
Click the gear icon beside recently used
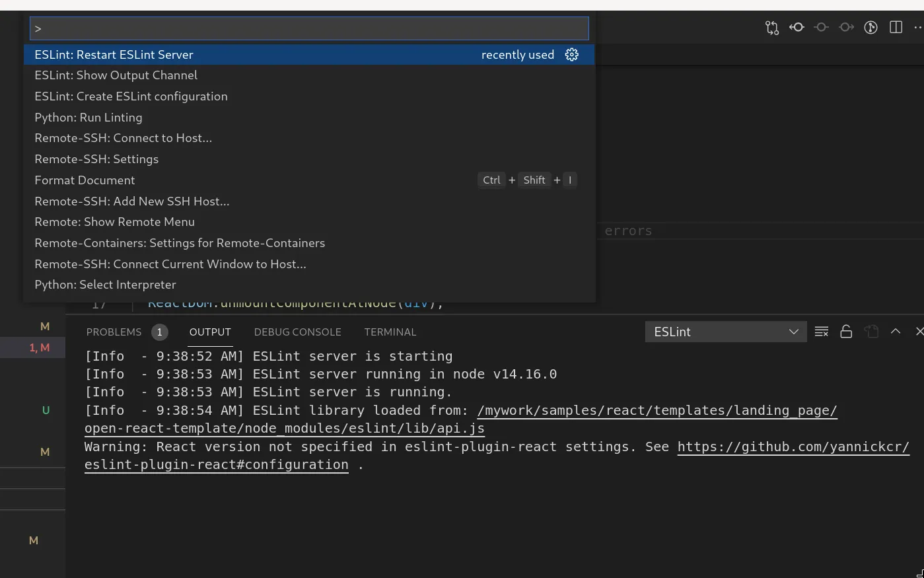572,55
